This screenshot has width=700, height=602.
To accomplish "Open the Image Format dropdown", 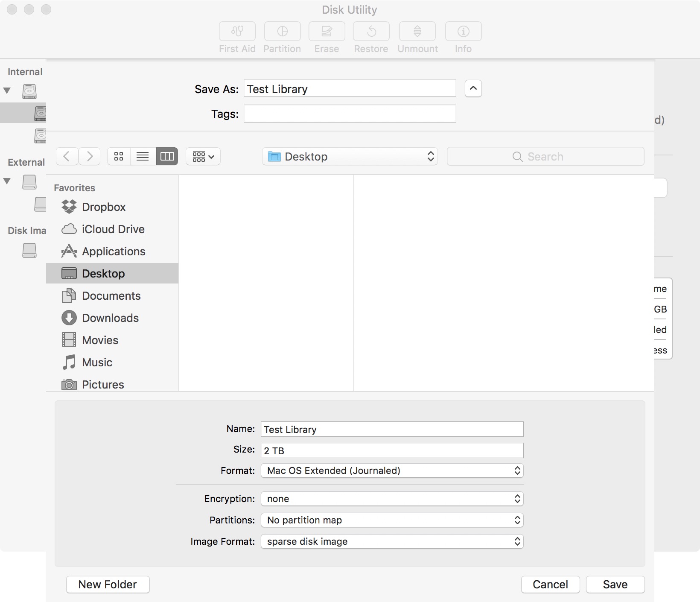I will tap(392, 541).
